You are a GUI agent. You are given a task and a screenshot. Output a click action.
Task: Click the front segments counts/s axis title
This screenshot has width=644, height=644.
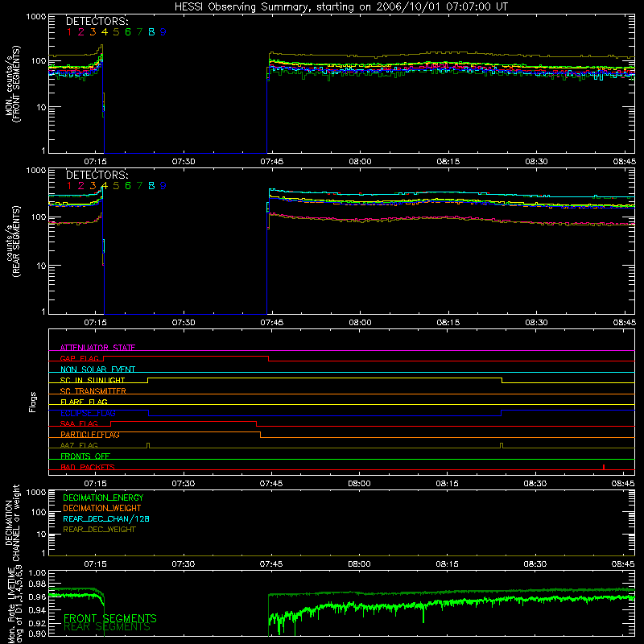[12, 84]
